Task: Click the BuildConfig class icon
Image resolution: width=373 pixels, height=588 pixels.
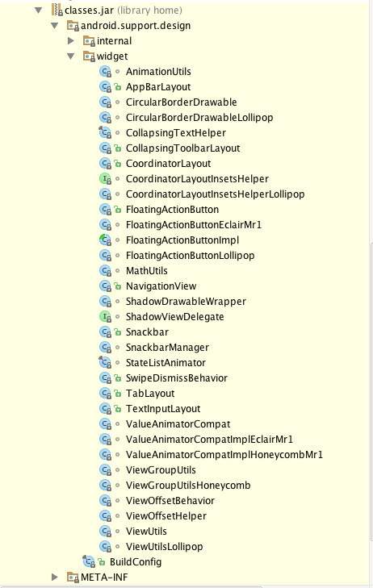Action: pos(89,561)
